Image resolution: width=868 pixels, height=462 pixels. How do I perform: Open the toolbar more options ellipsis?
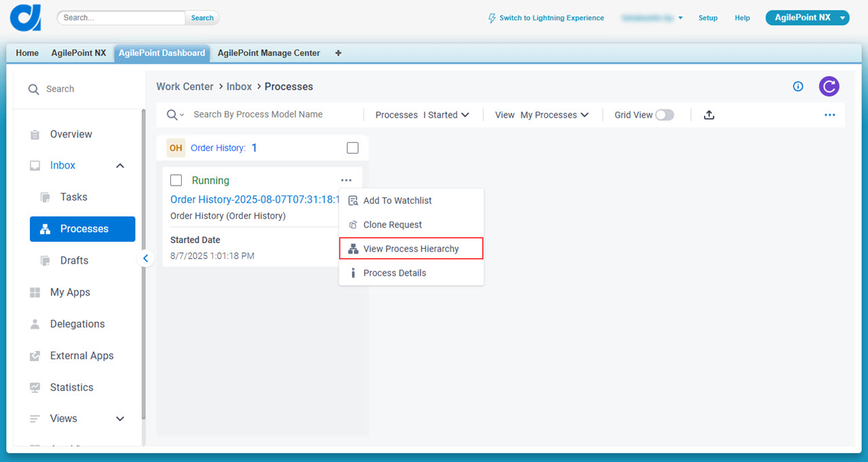[x=829, y=115]
